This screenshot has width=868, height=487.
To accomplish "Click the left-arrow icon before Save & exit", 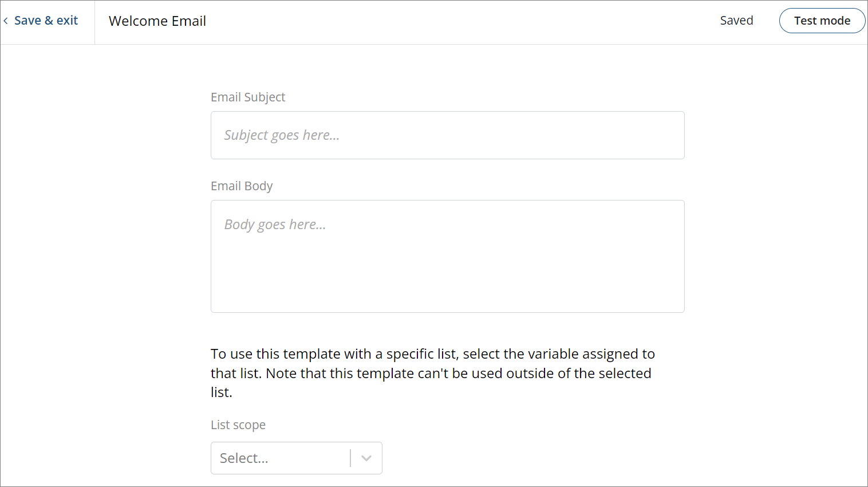I will (6, 20).
